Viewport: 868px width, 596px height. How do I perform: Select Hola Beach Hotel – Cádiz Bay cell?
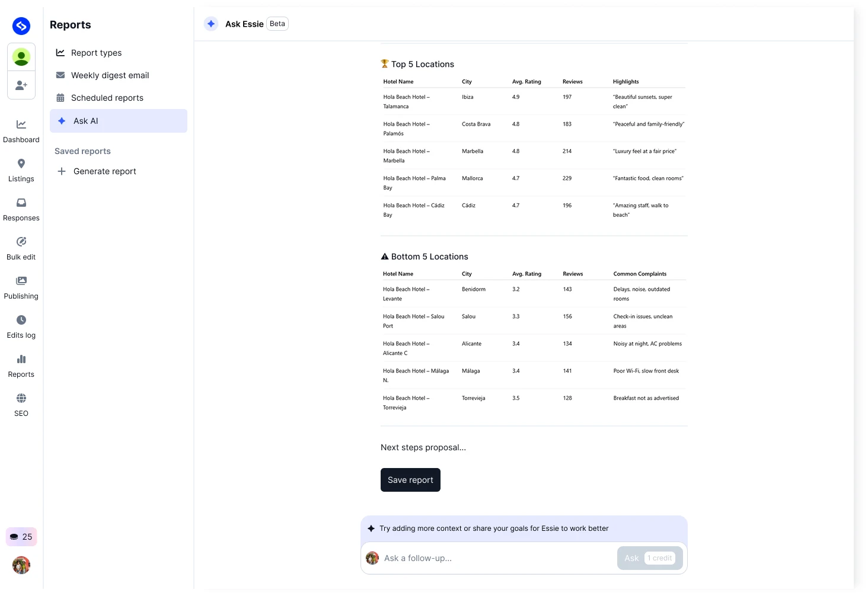[414, 210]
